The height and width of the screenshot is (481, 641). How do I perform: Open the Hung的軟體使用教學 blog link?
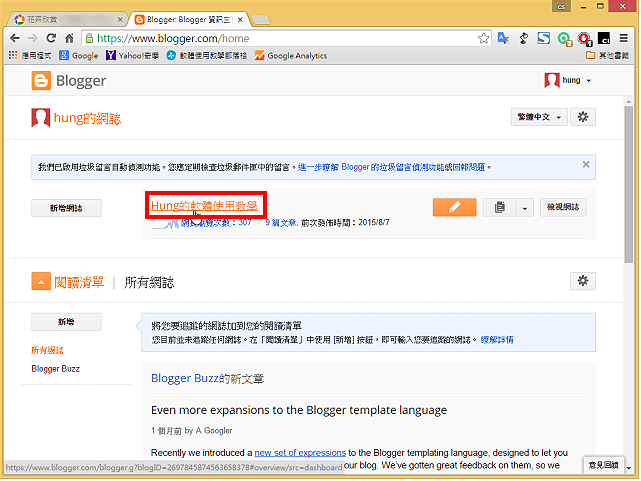pyautogui.click(x=204, y=206)
